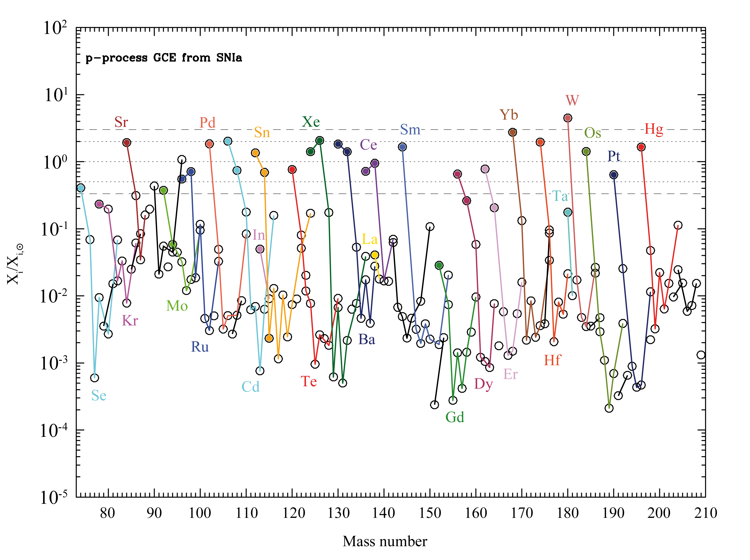Click the orange 'Hf' element label
750x560 pixels.
coord(552,361)
